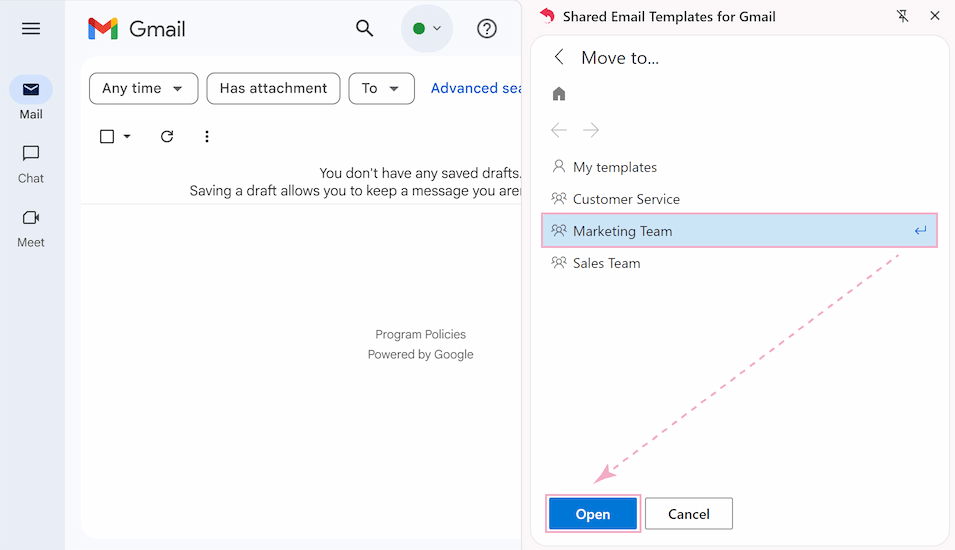The width and height of the screenshot is (955, 550).
Task: Click the Powered by Google text
Action: pyautogui.click(x=420, y=354)
